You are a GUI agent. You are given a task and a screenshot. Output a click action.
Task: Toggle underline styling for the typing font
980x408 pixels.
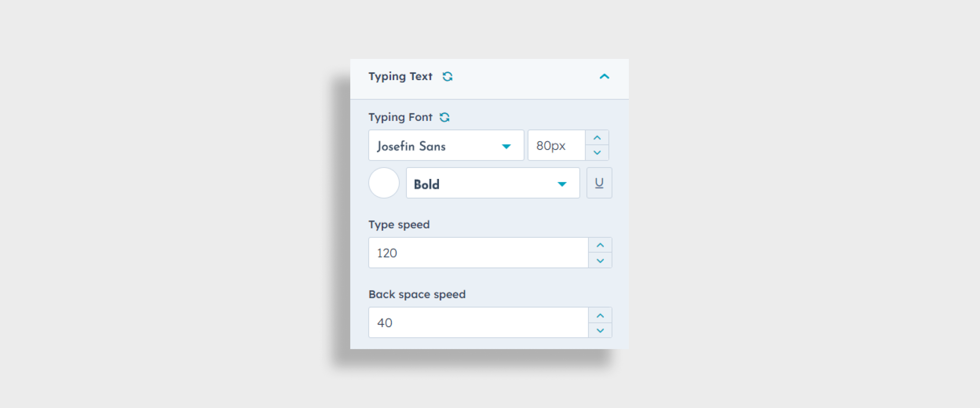pyautogui.click(x=599, y=183)
